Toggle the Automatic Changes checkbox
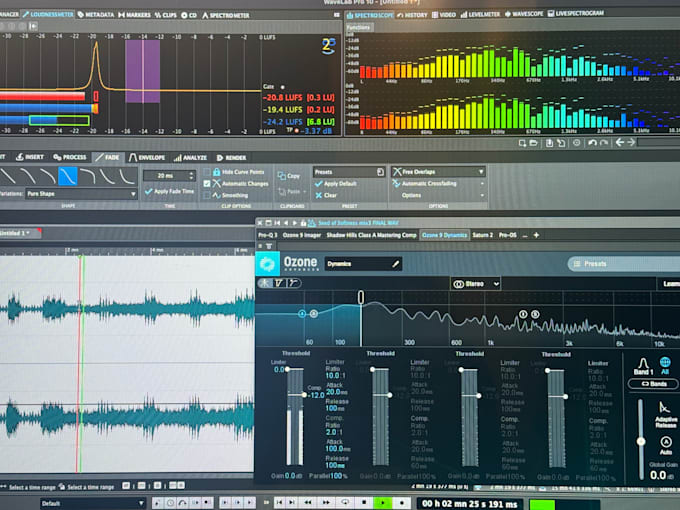 click(x=207, y=184)
